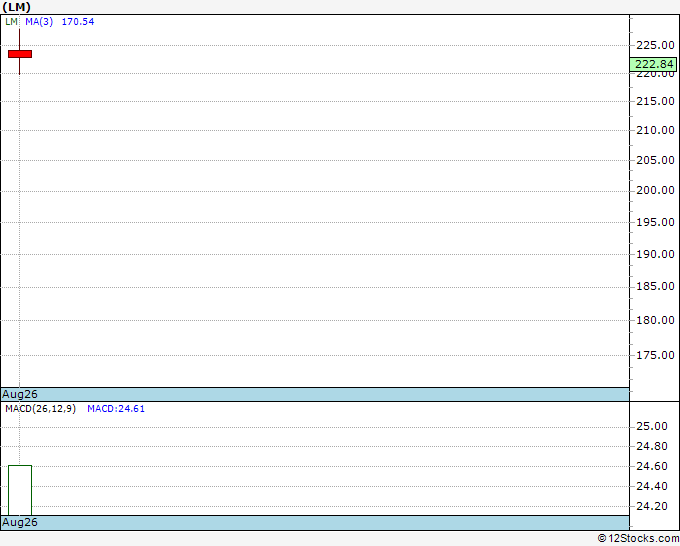Screen dimensions: 680x546
Task: Click the 175.00 price axis label
Action: [655, 355]
